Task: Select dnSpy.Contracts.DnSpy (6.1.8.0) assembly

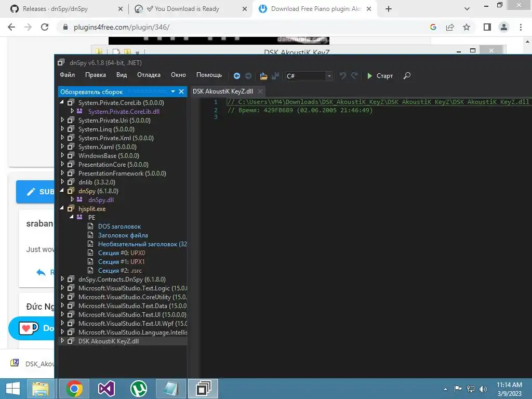Action: tap(122, 279)
